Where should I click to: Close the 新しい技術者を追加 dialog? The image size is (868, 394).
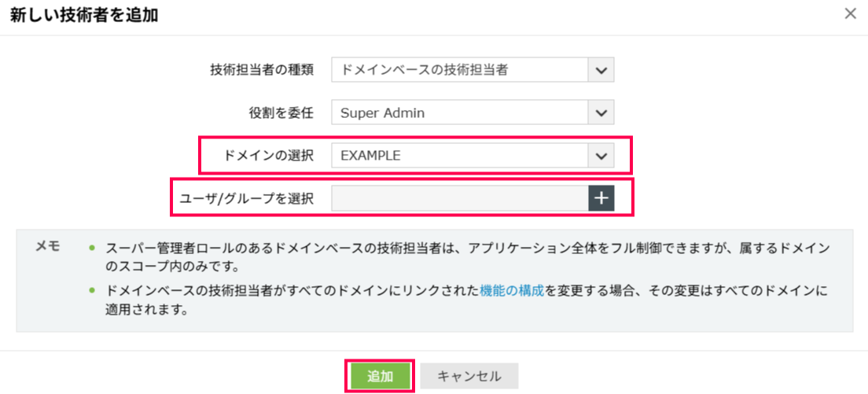click(850, 13)
